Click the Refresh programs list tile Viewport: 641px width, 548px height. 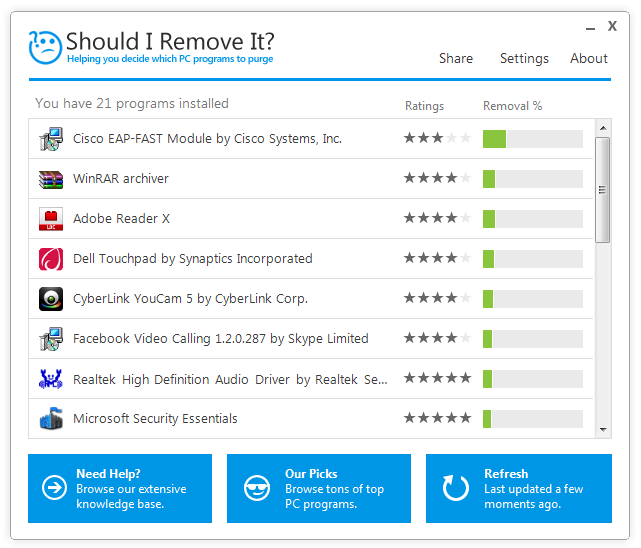click(x=519, y=488)
